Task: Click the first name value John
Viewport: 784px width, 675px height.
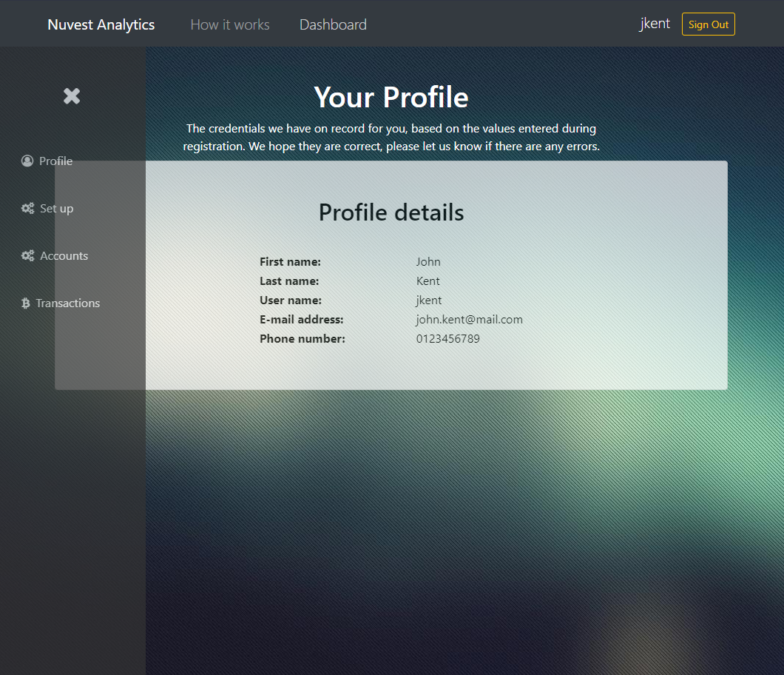Action: (x=428, y=262)
